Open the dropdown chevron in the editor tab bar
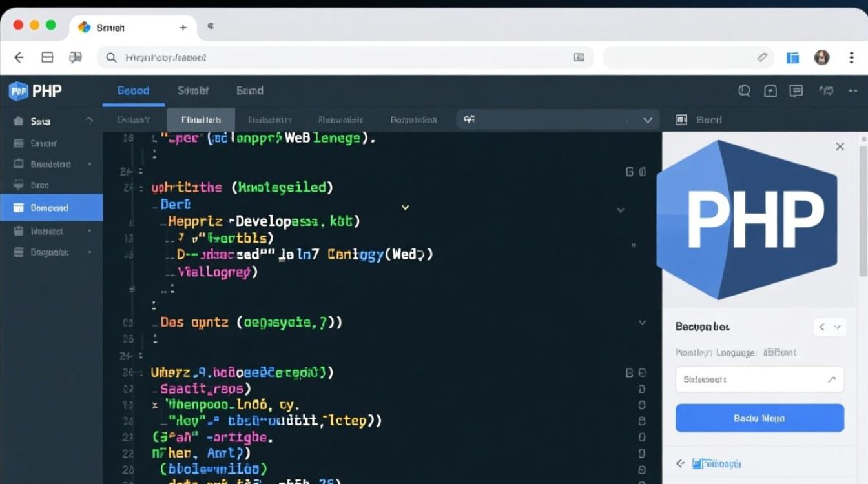868x484 pixels. tap(648, 120)
